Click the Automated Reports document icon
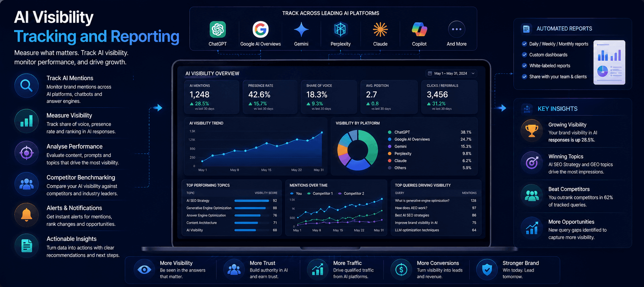The image size is (644, 287). click(x=526, y=29)
